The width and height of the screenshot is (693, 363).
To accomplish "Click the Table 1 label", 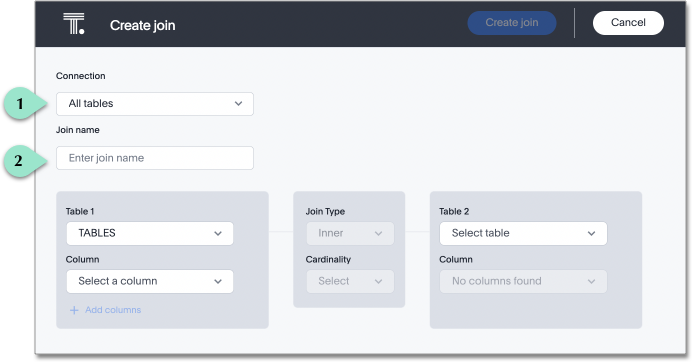I will pos(80,211).
